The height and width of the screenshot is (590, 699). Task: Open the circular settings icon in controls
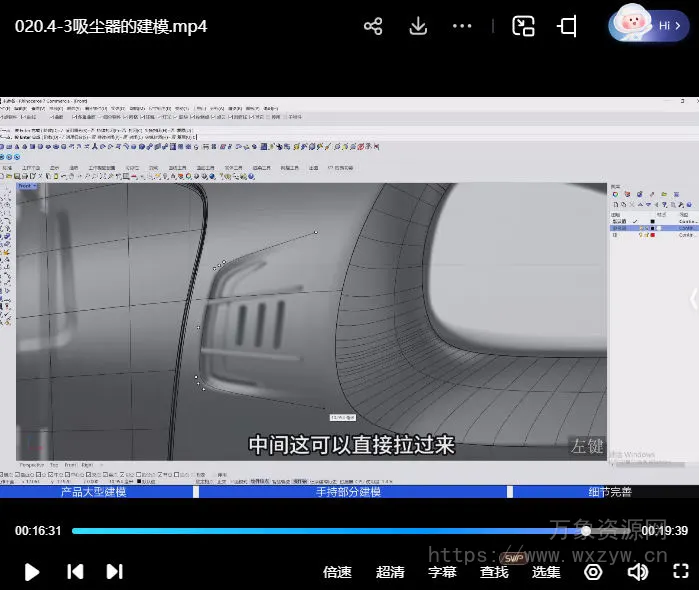click(x=593, y=572)
